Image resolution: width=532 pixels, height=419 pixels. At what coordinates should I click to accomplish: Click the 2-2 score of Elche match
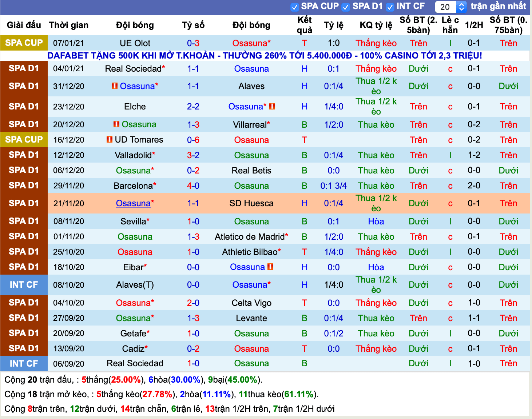[x=193, y=107]
